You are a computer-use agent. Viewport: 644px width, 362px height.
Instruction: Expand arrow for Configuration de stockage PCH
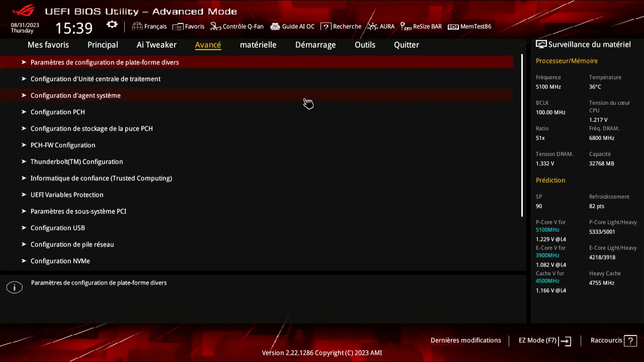point(24,128)
